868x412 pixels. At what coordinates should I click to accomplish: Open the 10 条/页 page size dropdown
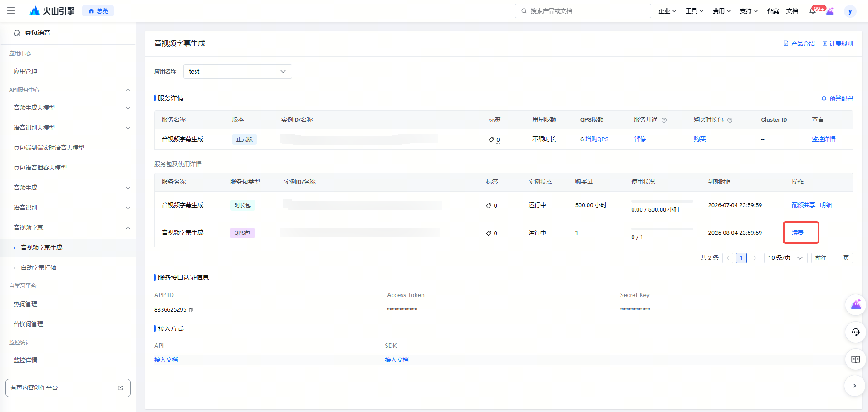785,258
